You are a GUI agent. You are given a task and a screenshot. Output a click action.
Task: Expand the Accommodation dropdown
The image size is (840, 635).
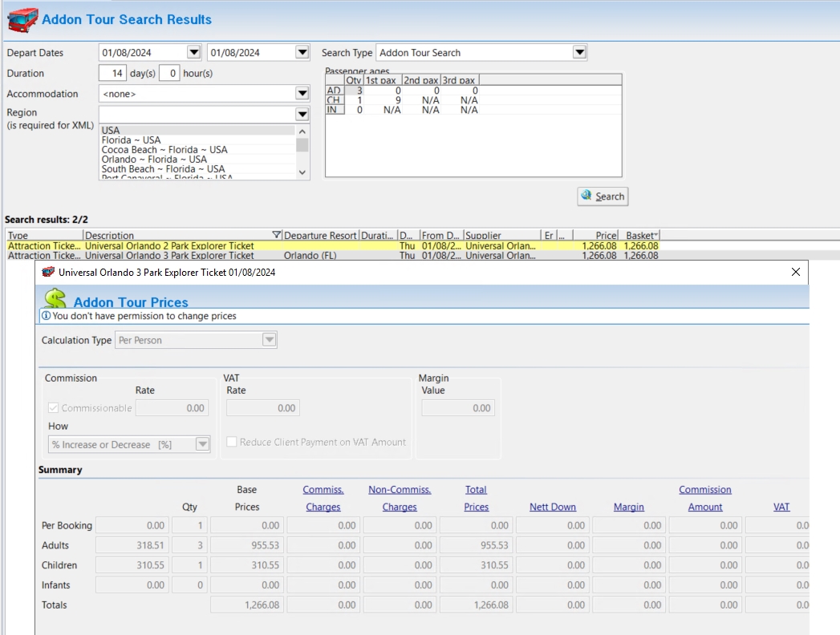pos(302,94)
